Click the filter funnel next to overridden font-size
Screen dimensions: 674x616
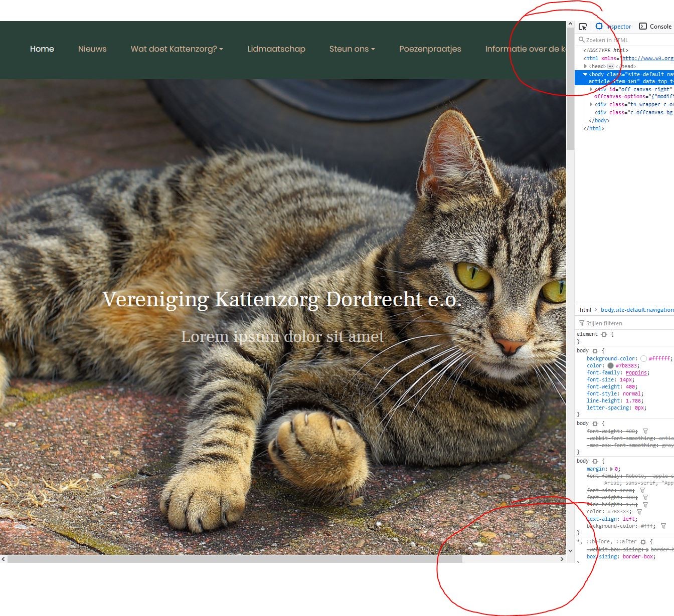pos(642,490)
